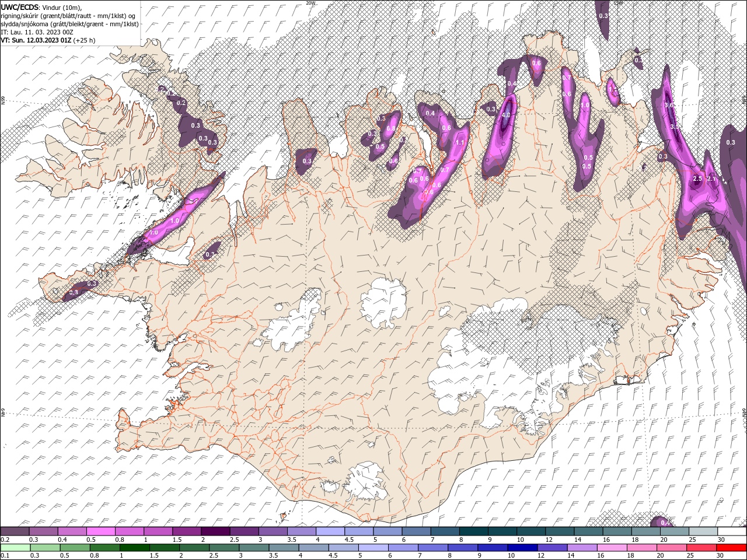Click the 15W longitude label
Image resolution: width=747 pixels, height=560 pixels.
click(619, 3)
